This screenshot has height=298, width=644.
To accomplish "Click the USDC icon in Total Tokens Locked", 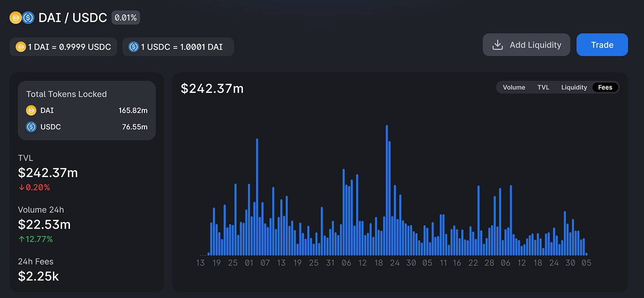I will point(31,127).
